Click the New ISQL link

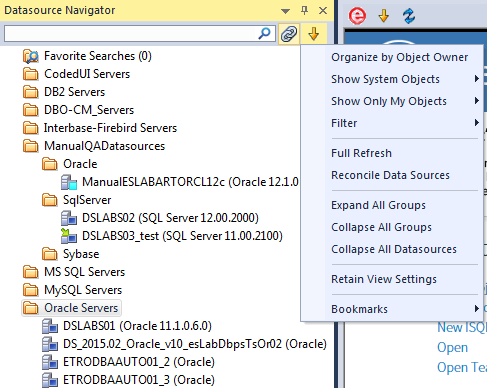point(462,328)
